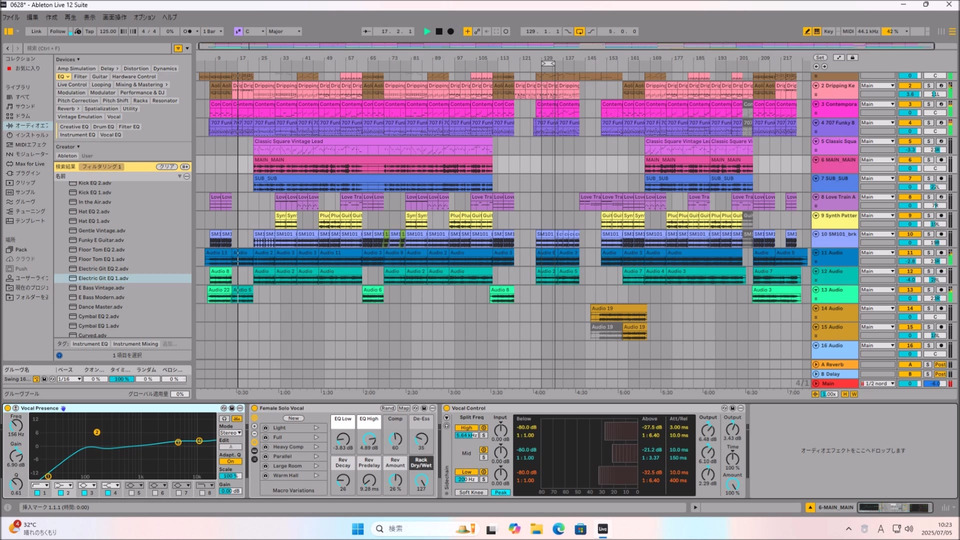
Task: Adjust the EQ Low macro knob
Action: click(343, 438)
